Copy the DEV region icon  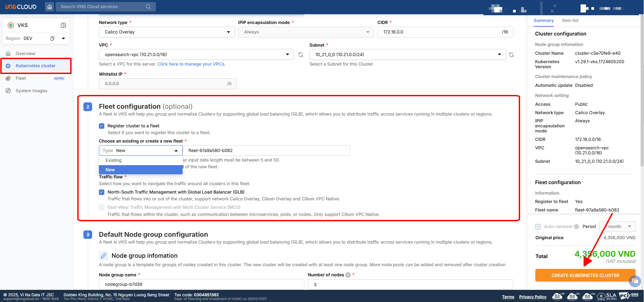click(x=52, y=39)
